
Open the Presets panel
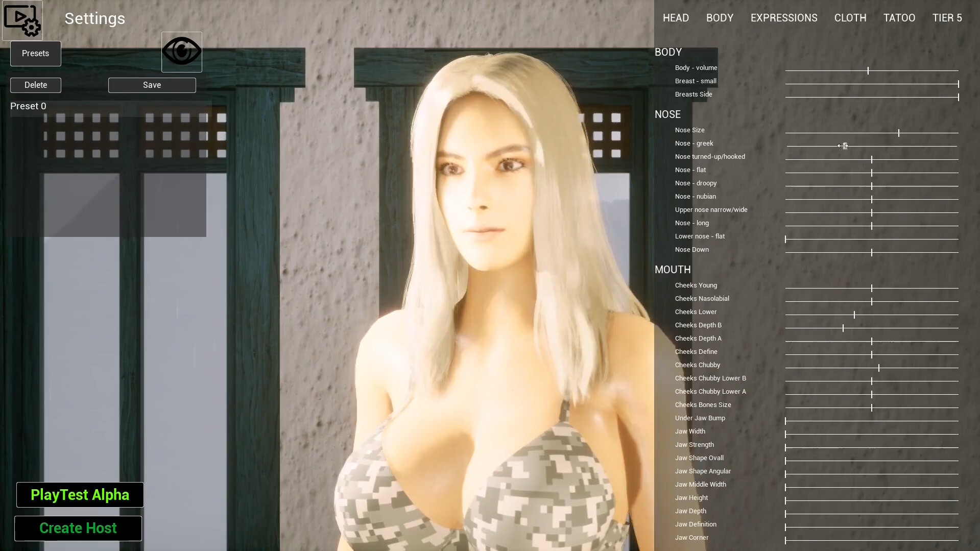point(35,53)
